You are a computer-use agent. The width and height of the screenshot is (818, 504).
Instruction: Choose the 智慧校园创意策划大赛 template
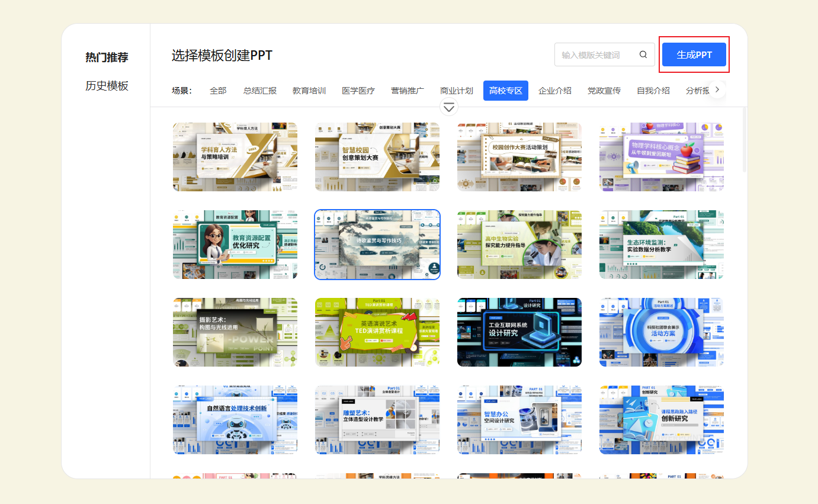(377, 157)
